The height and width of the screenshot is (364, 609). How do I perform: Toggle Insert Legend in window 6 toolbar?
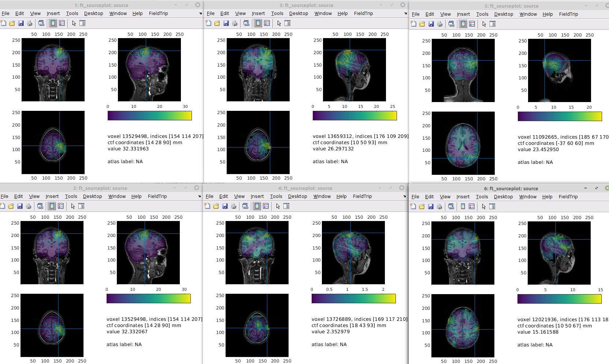[472, 206]
